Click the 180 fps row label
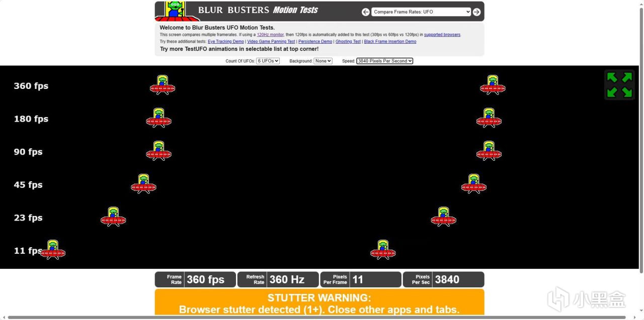 point(31,119)
